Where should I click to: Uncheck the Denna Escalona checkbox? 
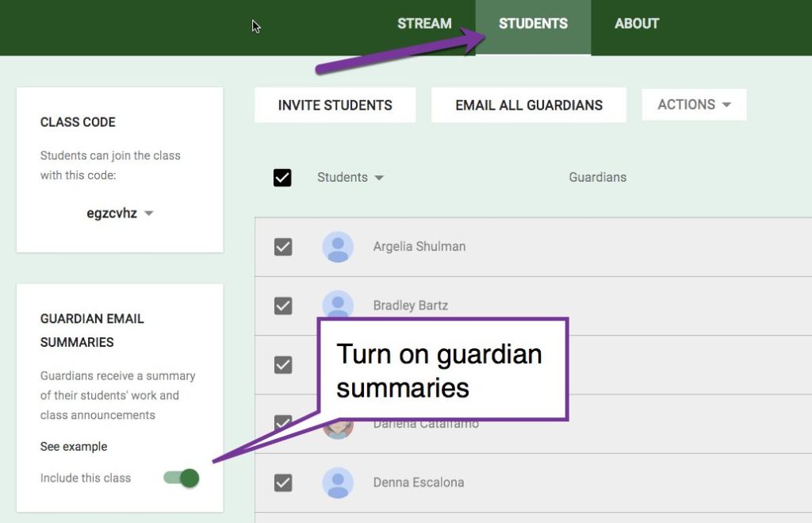click(283, 483)
